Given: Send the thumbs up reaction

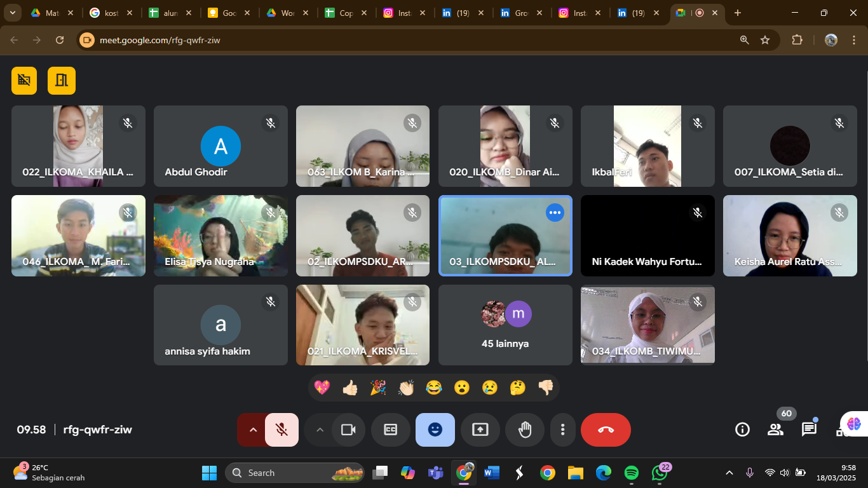Looking at the screenshot, I should (349, 388).
